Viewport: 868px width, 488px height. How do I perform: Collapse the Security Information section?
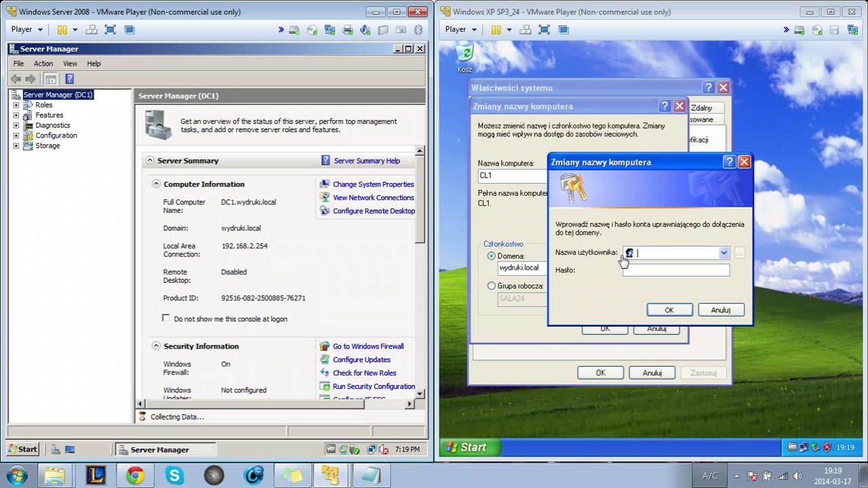[x=156, y=346]
